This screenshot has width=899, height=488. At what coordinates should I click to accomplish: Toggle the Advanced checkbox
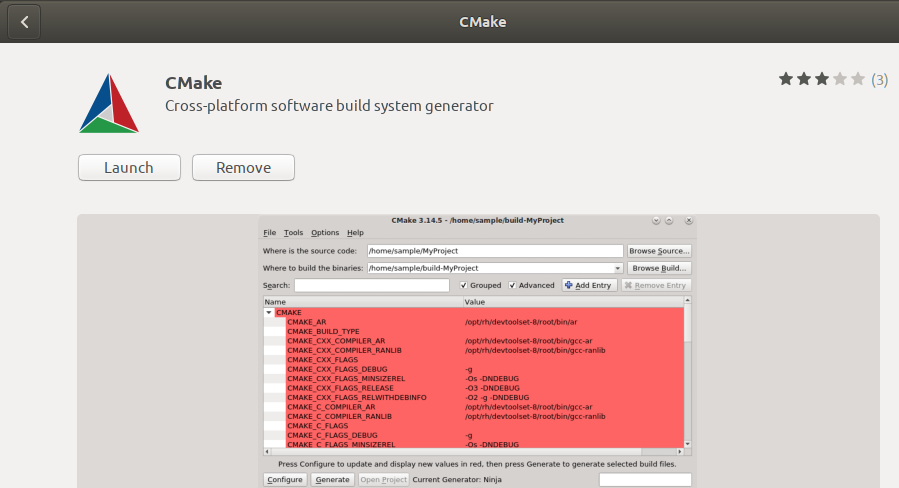point(513,285)
